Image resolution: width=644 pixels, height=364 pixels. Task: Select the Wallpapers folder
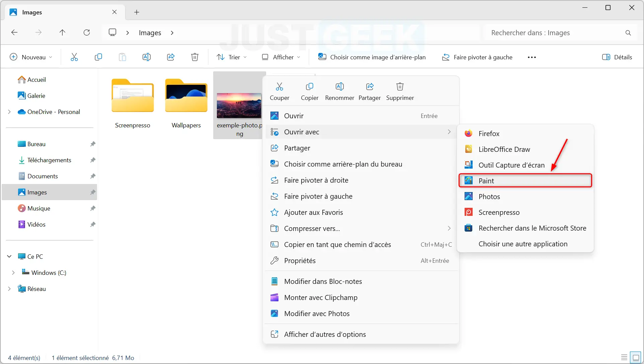click(x=186, y=103)
